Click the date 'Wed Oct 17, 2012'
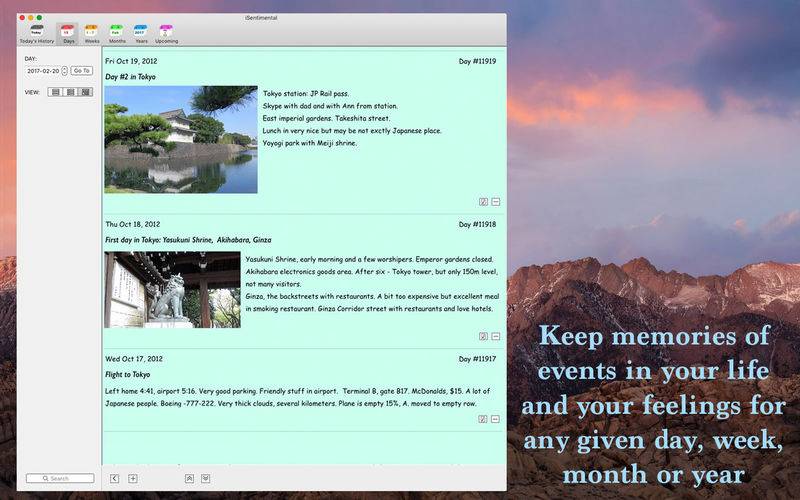 click(x=134, y=359)
